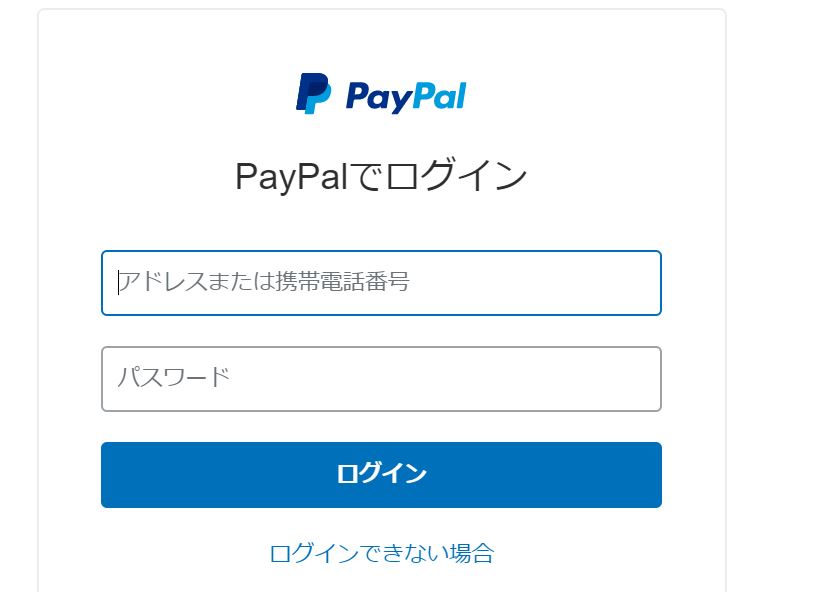Screen dimensions: 820x592
Task: Click the PayPal double-P logo icon
Action: pos(313,94)
